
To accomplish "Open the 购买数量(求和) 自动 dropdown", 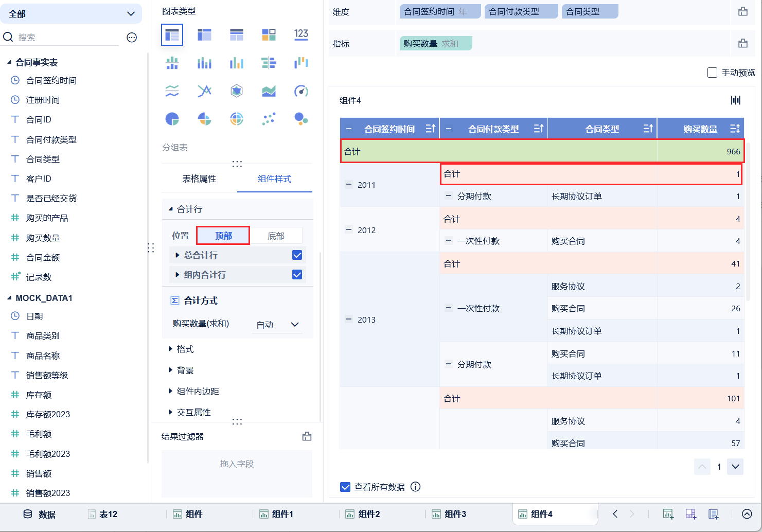I will point(278,325).
